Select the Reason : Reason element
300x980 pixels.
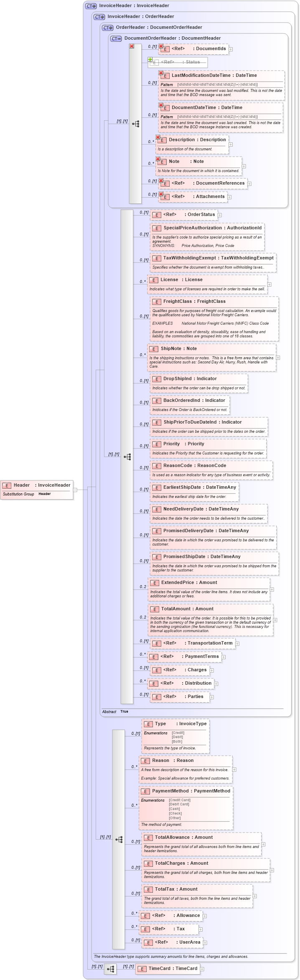click(x=186, y=769)
